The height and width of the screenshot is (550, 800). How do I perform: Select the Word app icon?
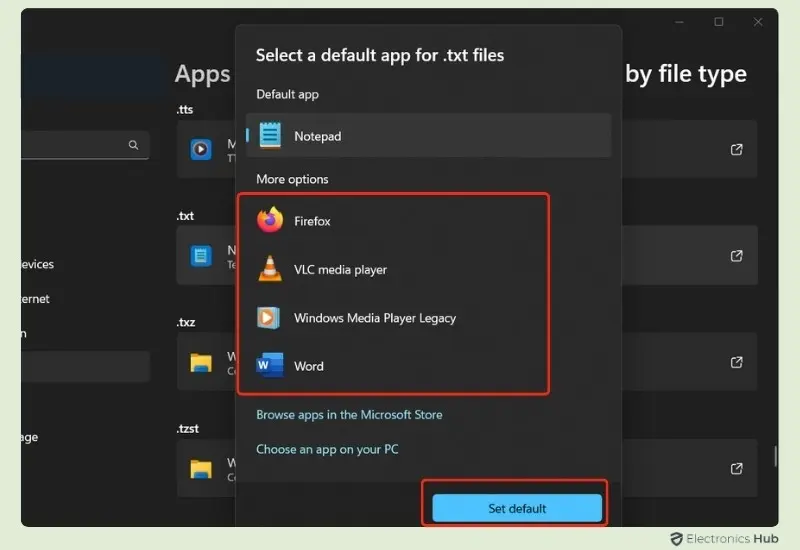(270, 366)
